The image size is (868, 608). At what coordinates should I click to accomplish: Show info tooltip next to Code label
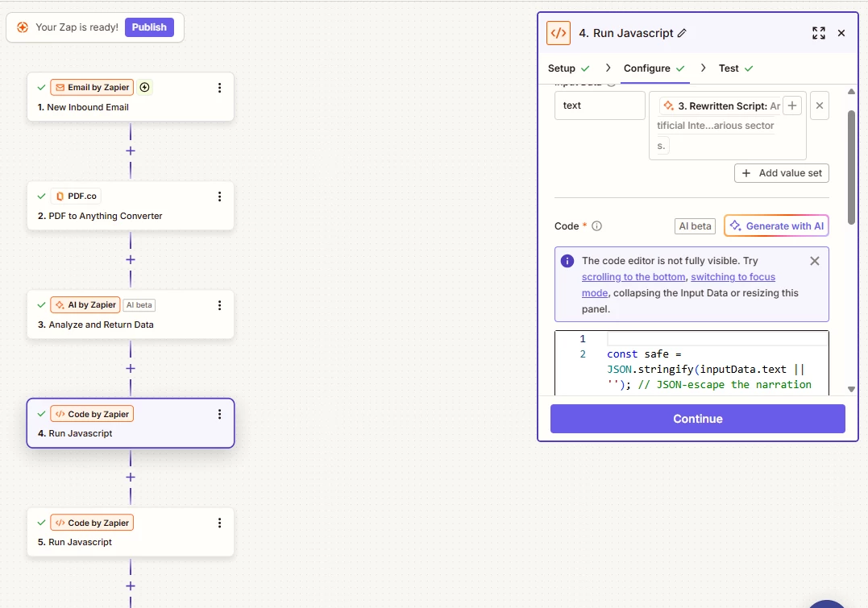tap(596, 225)
